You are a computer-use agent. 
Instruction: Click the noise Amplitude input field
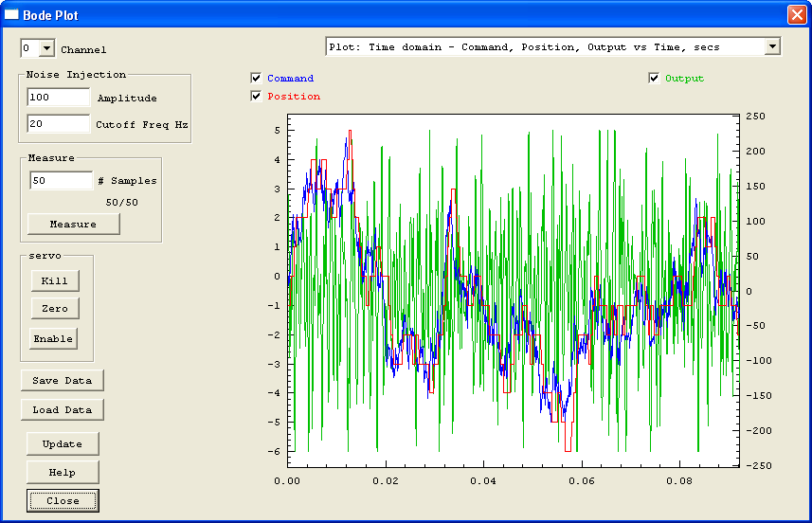point(58,98)
